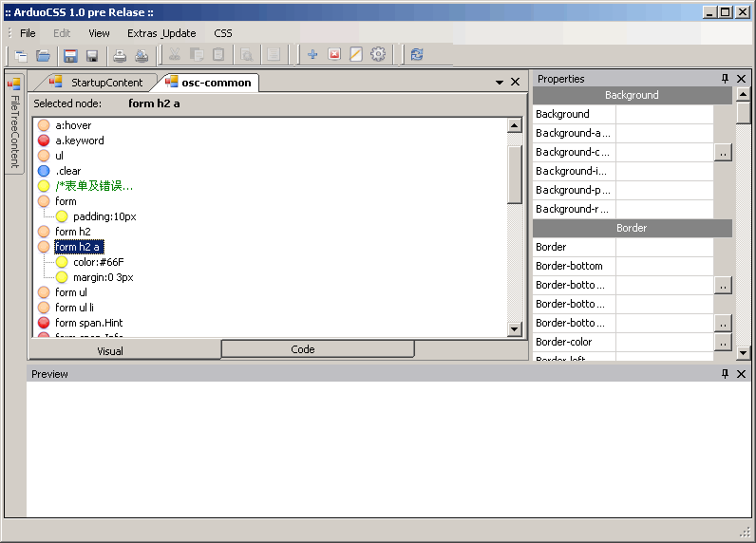Select the green Chinese comment node

94,186
